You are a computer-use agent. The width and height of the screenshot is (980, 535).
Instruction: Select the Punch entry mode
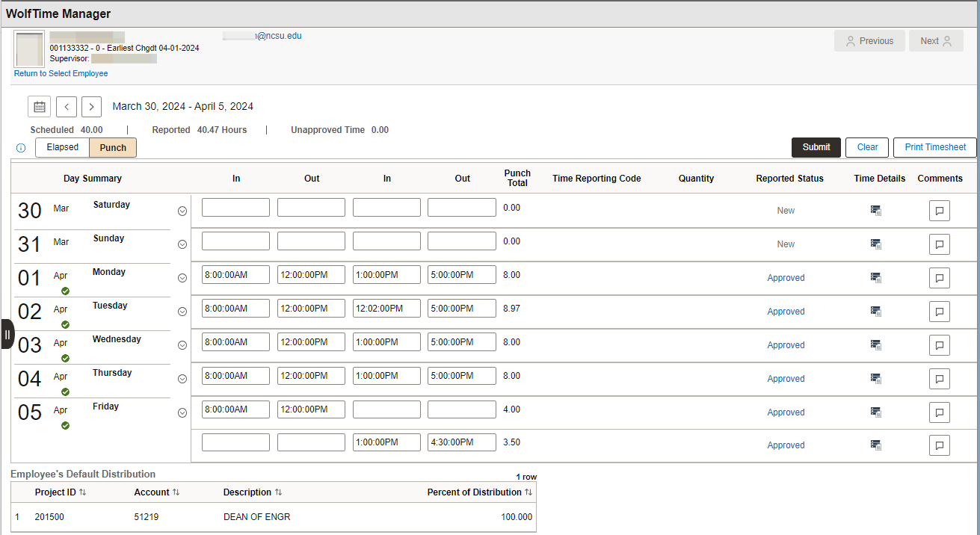coord(113,147)
